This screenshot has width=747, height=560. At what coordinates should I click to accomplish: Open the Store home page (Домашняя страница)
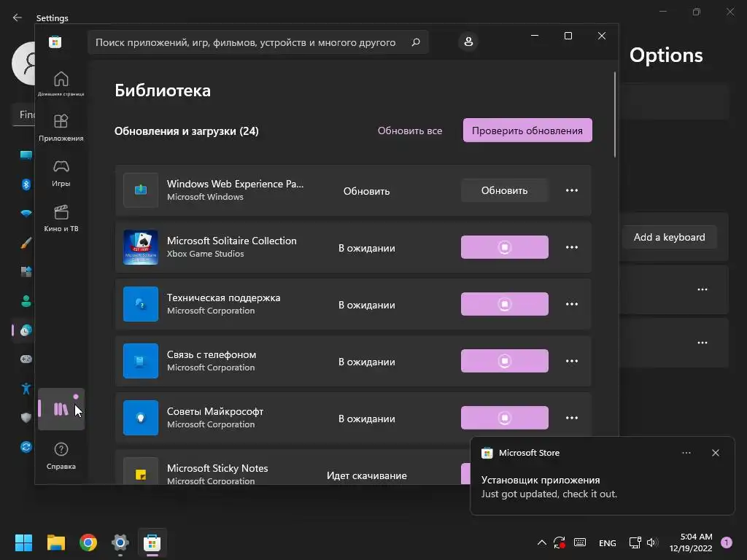61,83
